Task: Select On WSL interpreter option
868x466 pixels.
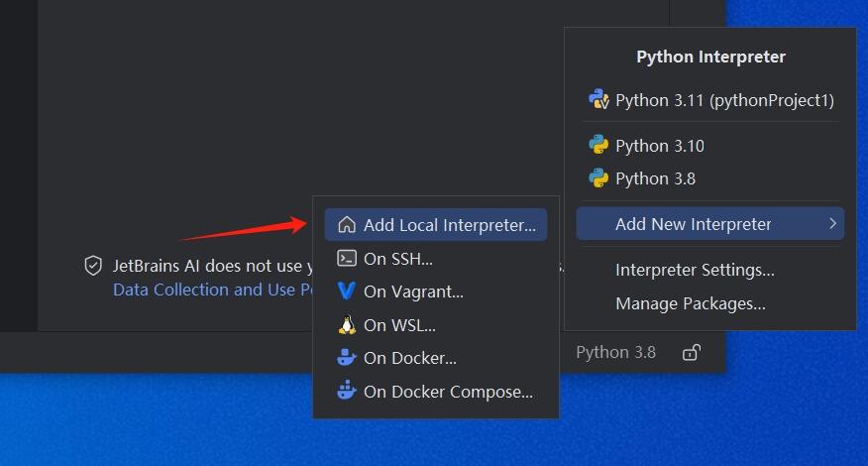Action: coord(436,324)
